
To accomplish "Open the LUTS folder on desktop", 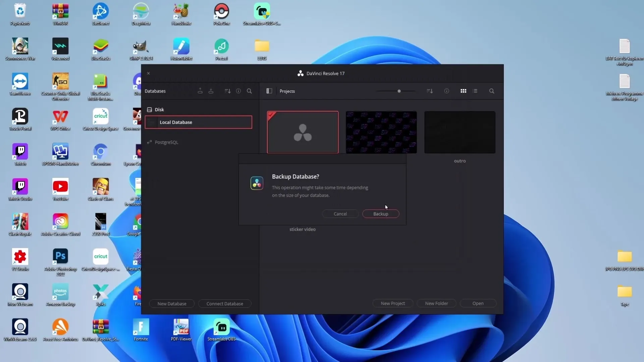I will pos(262,49).
